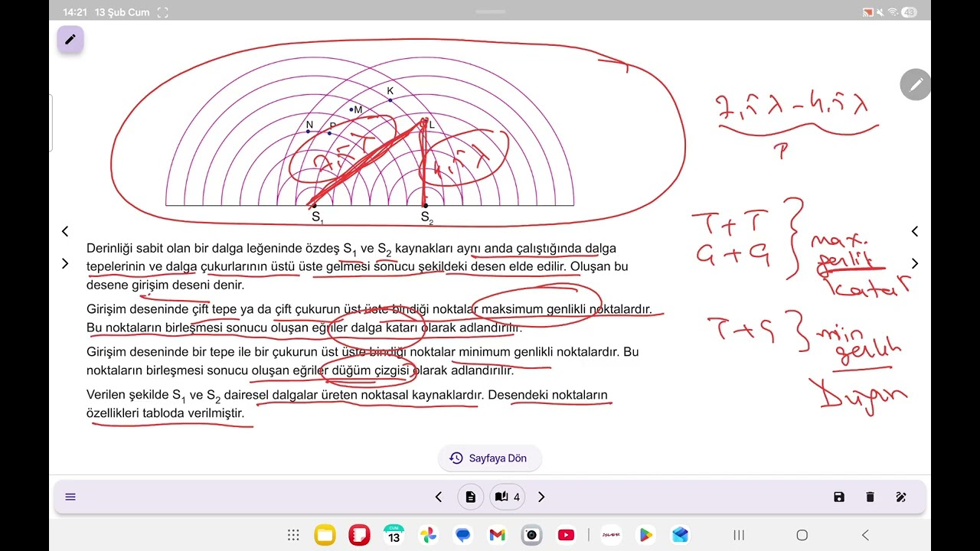Select the pen edit tool beside the trash

coord(901,497)
